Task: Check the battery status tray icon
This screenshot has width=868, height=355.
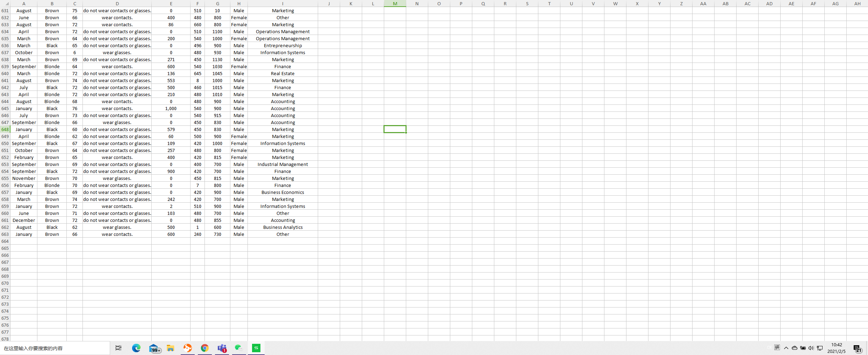Action: coord(803,348)
